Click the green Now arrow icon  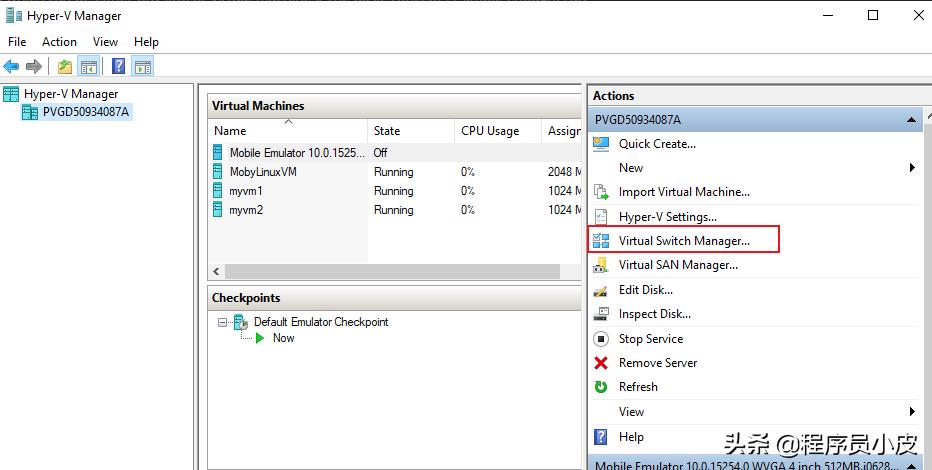coord(260,337)
